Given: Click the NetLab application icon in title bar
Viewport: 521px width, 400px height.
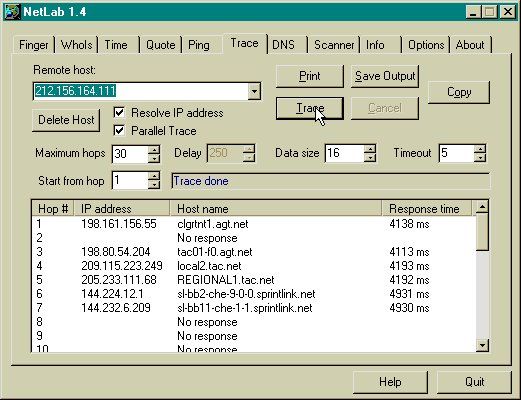Looking at the screenshot, I should point(12,12).
